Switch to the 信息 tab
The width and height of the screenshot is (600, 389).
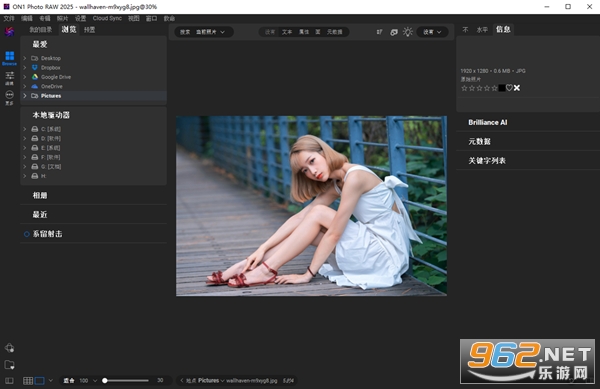(x=503, y=29)
